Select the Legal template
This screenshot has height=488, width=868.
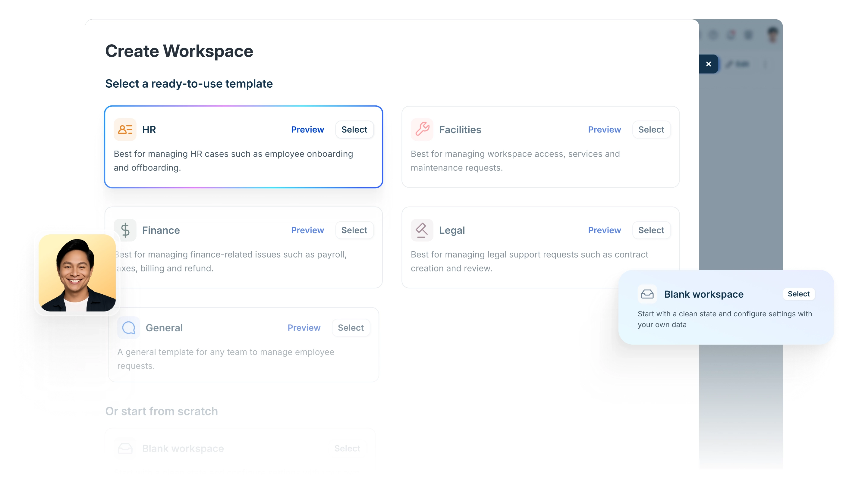coord(651,230)
